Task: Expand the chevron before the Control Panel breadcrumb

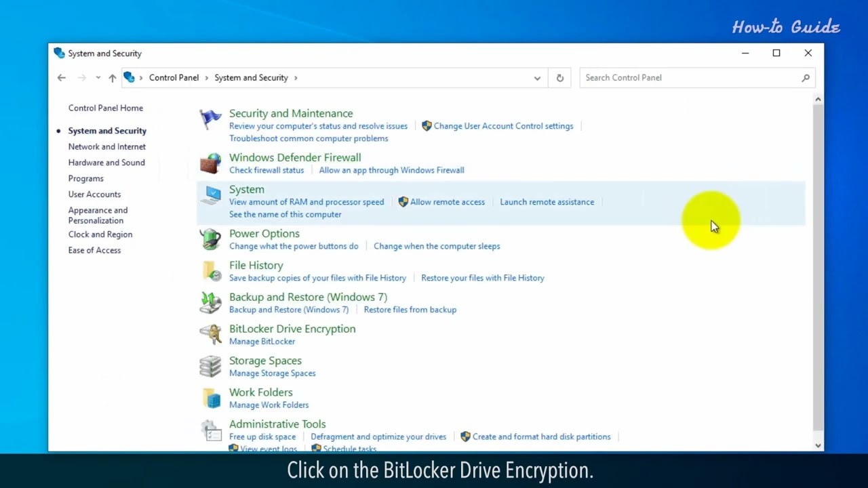Action: (142, 77)
